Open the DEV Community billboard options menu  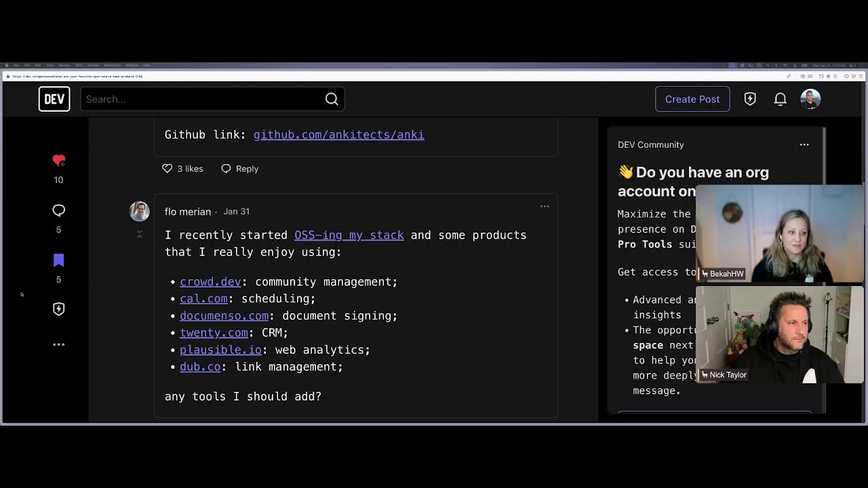[x=804, y=144]
